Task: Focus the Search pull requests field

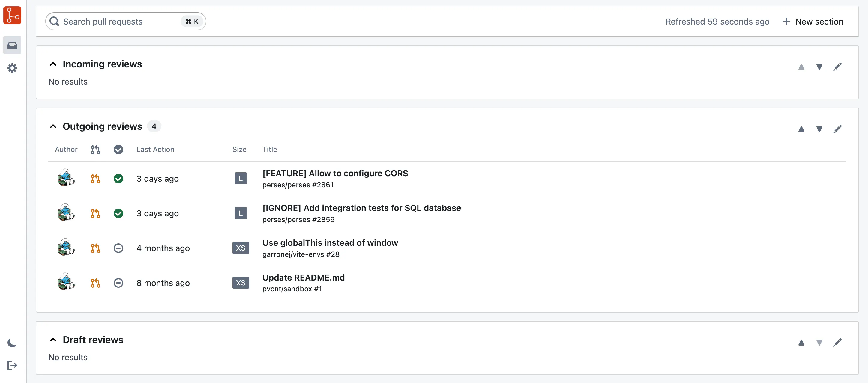Action: click(125, 22)
